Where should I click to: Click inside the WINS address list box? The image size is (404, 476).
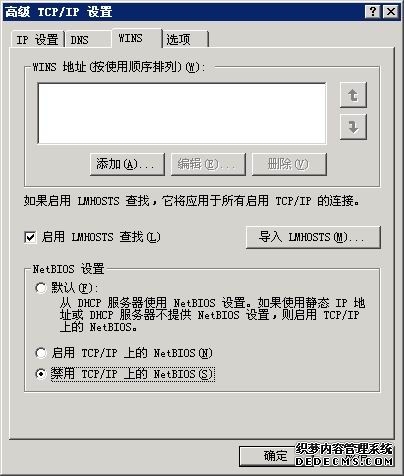pyautogui.click(x=182, y=113)
